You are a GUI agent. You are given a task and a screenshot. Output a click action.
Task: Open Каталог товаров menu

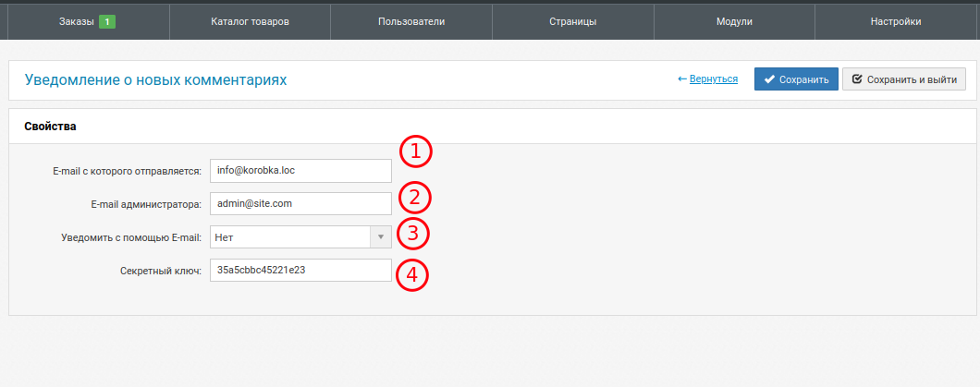pos(250,22)
